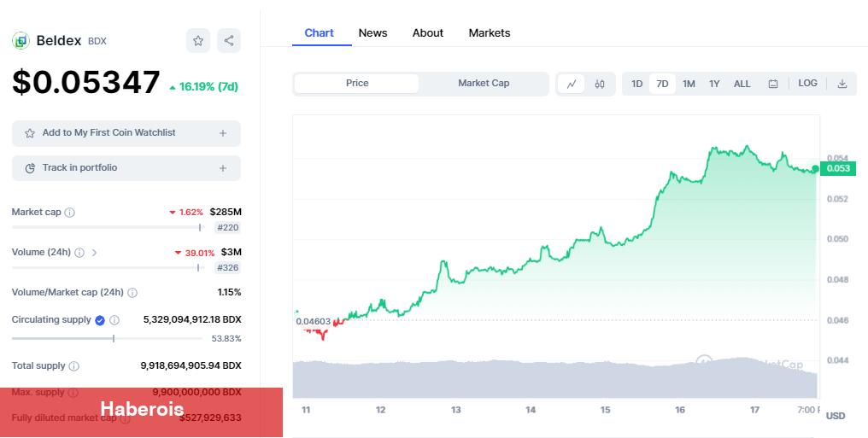Switch to the About tab
Screen dimensions: 868x438
(x=428, y=33)
